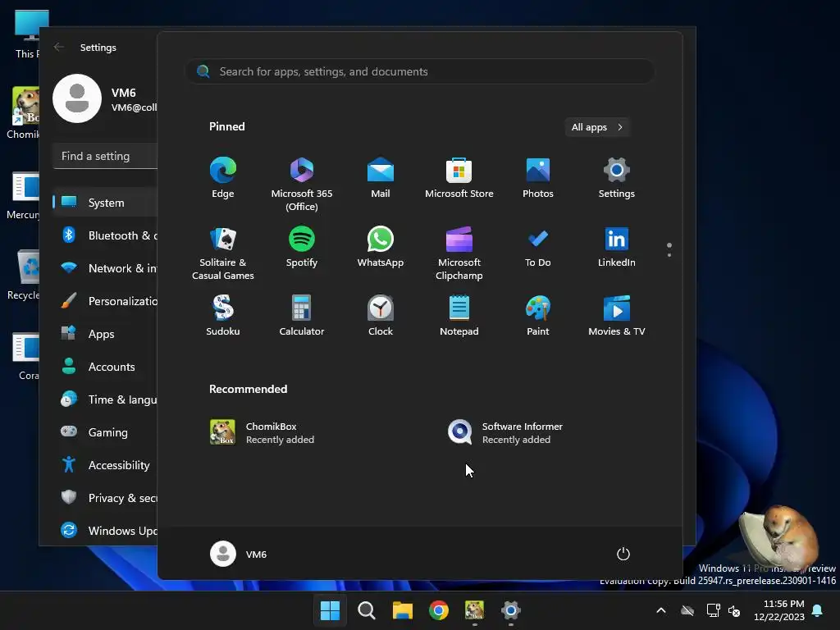Open Solitaire & Casual Games
The height and width of the screenshot is (630, 840).
tap(223, 253)
